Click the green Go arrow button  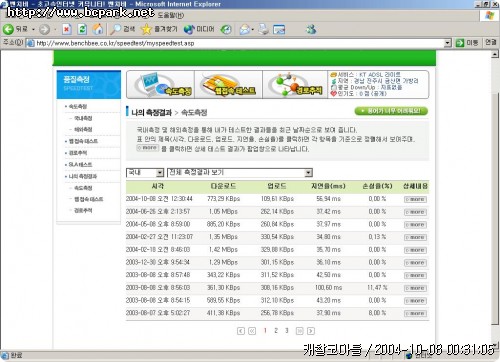[x=460, y=43]
